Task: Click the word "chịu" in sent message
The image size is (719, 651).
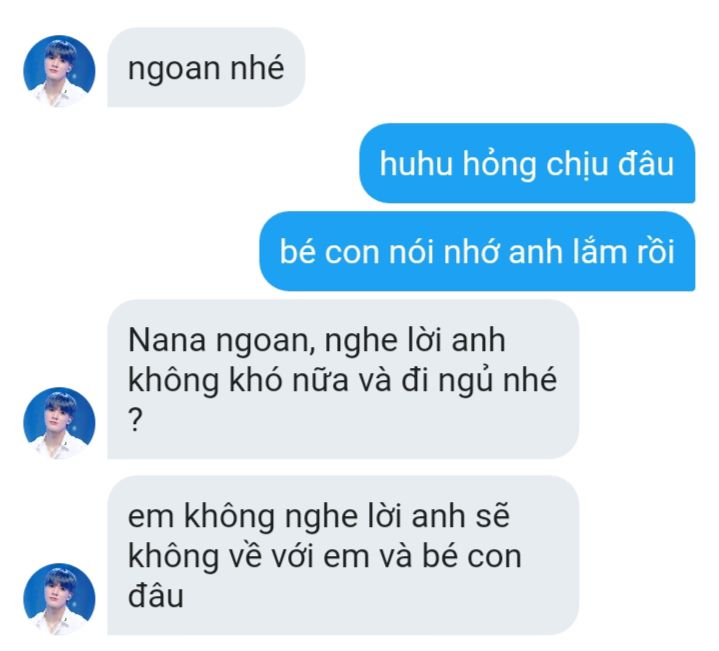Action: point(576,165)
